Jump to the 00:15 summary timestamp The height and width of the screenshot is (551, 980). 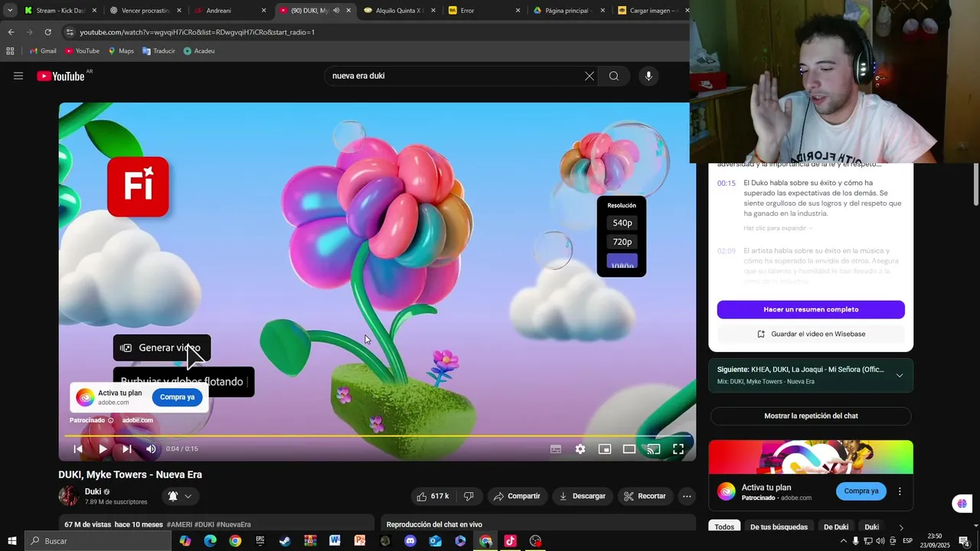726,184
